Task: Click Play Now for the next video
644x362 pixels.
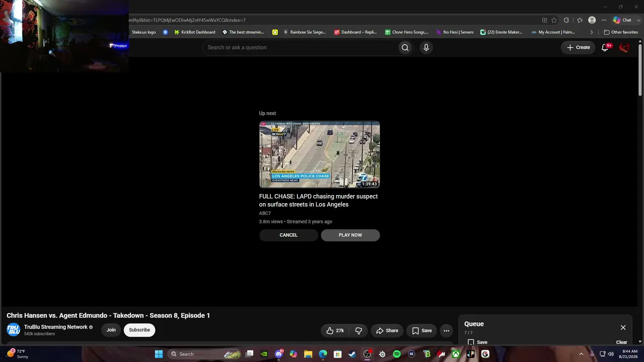Action: 350,235
